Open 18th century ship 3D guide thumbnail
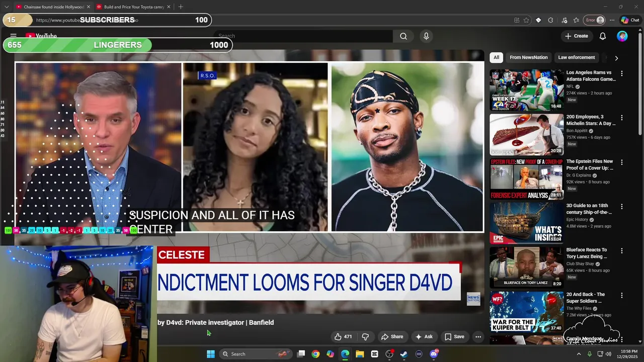The width and height of the screenshot is (644, 362). [x=527, y=223]
